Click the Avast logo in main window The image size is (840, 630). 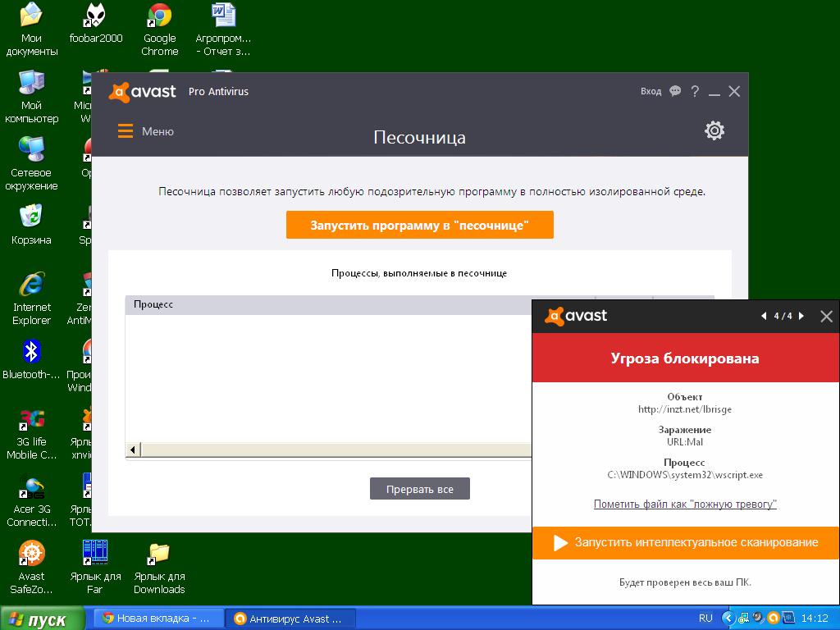[142, 92]
